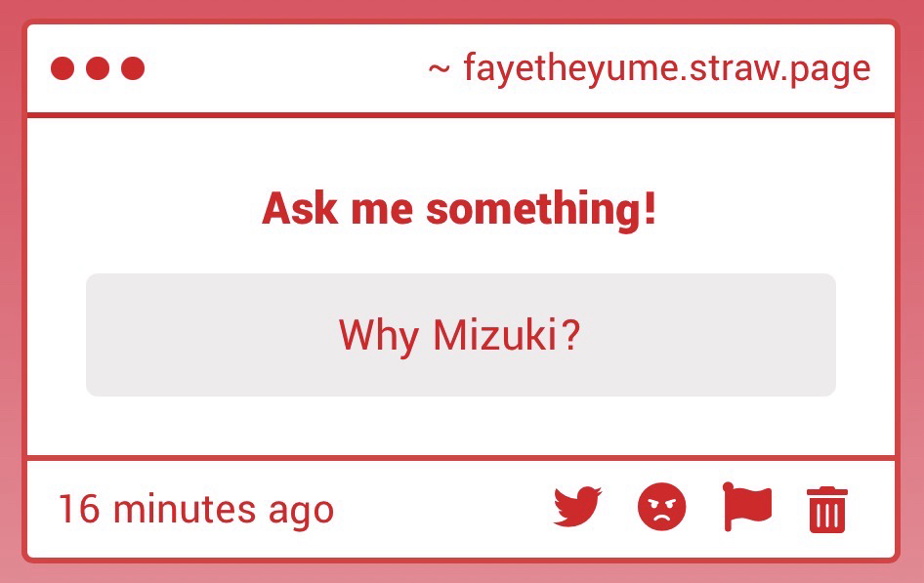Select the "Ask me something!" heading
The image size is (924, 583).
point(459,210)
